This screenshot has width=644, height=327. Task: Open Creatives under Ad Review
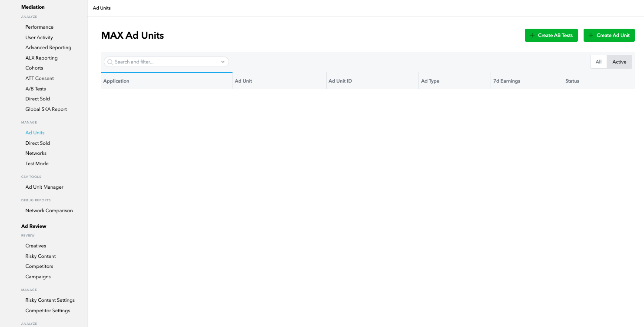coord(36,246)
